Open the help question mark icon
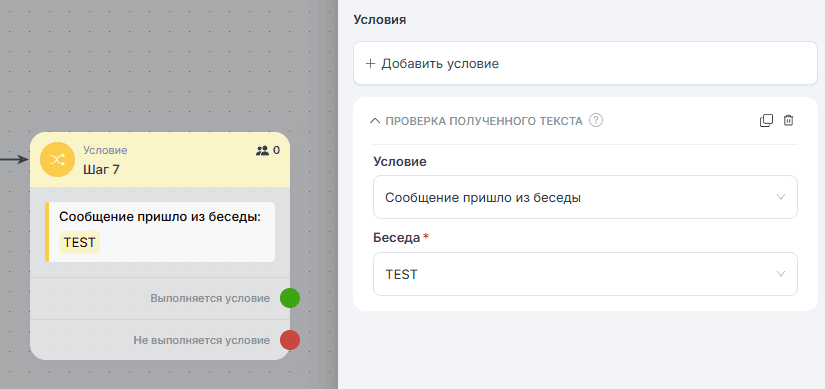 (x=596, y=121)
